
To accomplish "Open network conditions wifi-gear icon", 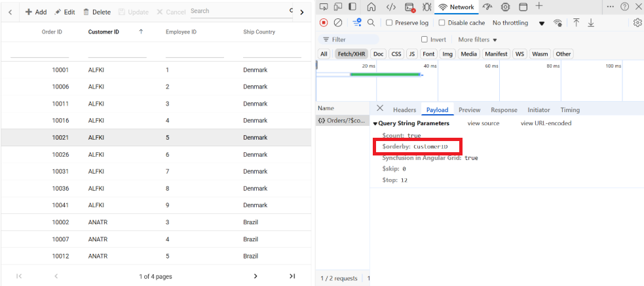I will 558,23.
